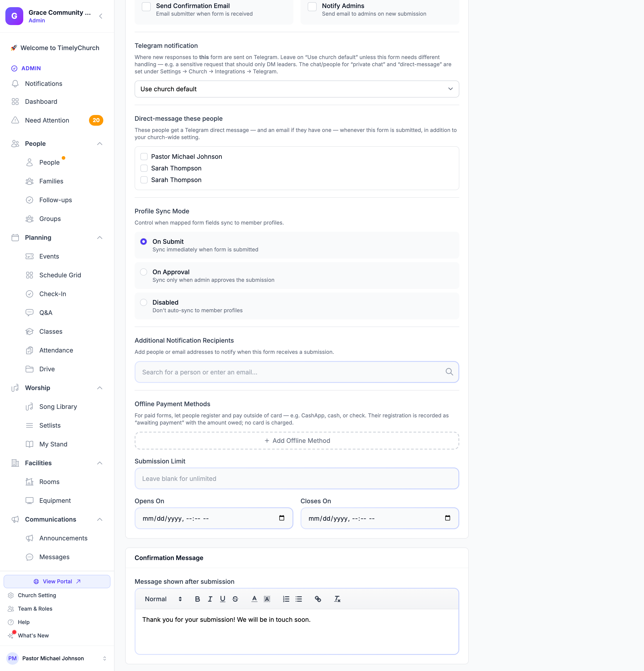Open Telegram notification dropdown
Image resolution: width=644 pixels, height=671 pixels.
297,89
